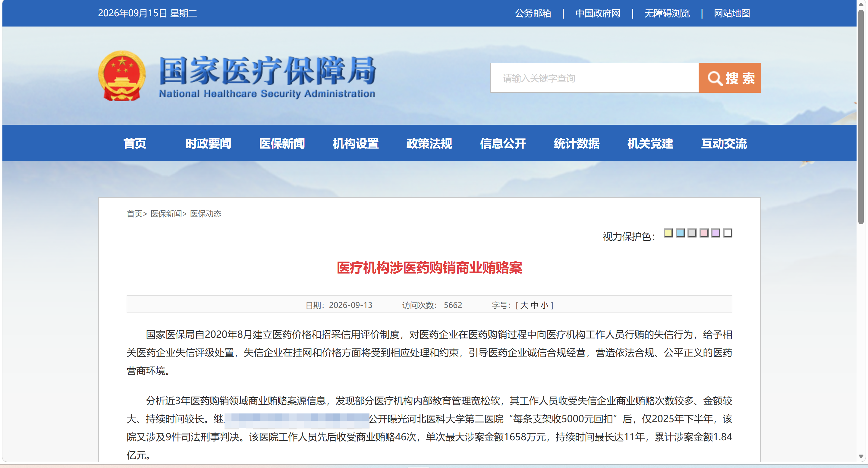Set font size to 大 (large)
This screenshot has width=868, height=468.
click(524, 305)
